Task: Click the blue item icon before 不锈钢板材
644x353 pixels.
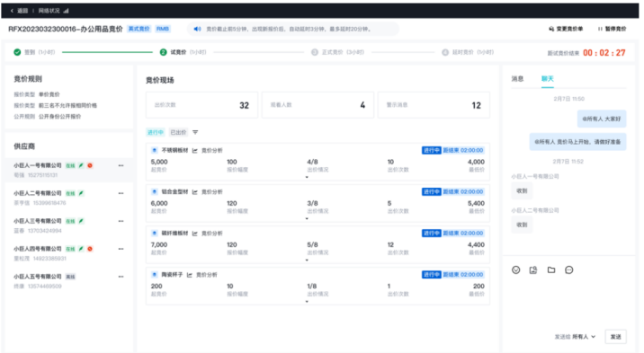Action: click(155, 150)
